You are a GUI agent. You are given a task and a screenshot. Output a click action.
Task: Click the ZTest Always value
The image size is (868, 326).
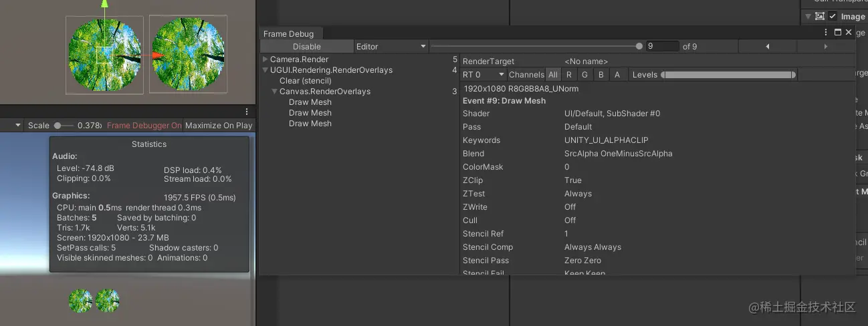pos(578,194)
